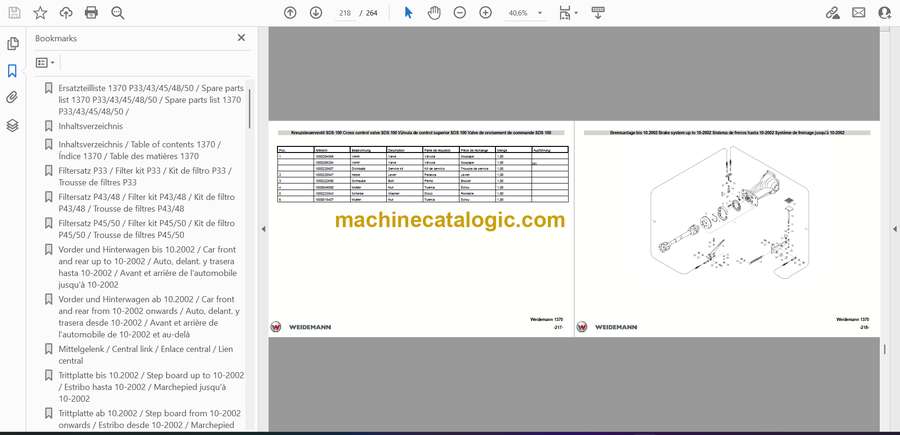Toggle the page thumbnails panel
The image size is (900, 435).
click(13, 44)
